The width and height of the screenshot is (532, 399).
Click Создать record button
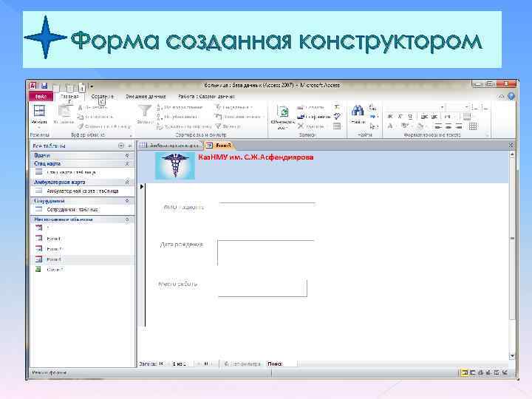pos(310,108)
